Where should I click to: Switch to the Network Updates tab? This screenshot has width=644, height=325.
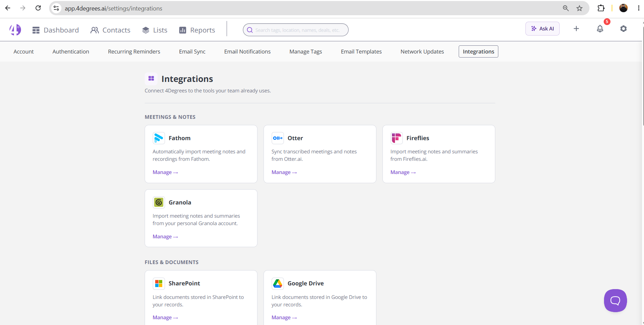pos(422,51)
